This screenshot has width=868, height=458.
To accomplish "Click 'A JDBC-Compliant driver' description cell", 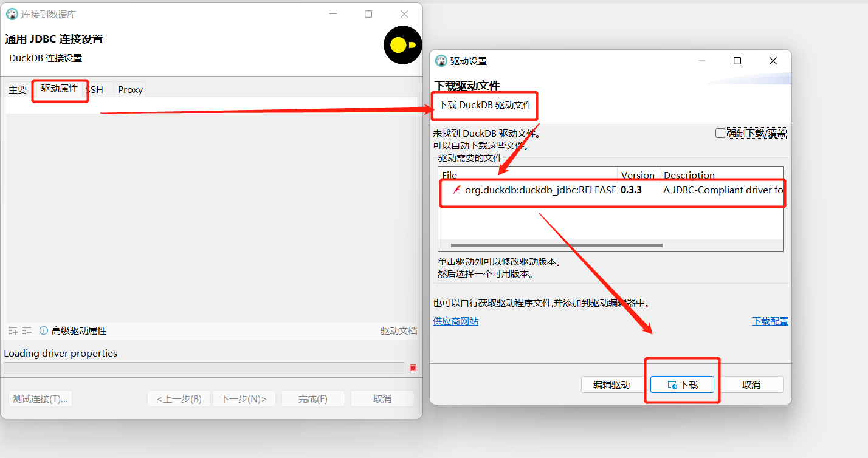I will click(x=722, y=190).
